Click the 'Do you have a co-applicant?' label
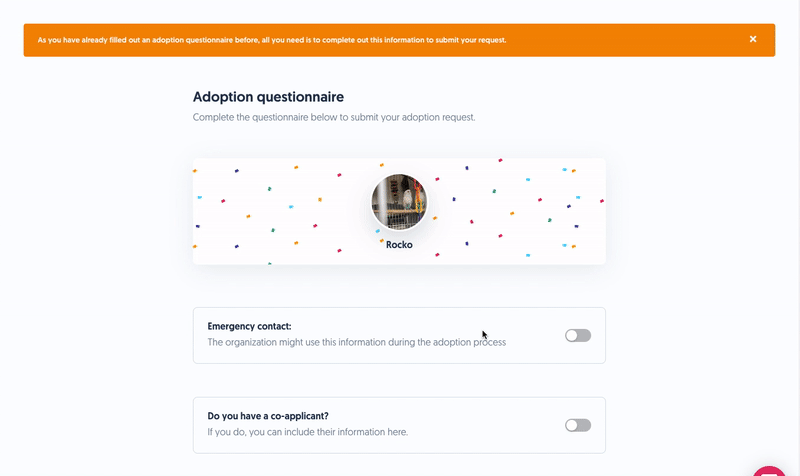This screenshot has width=800, height=476. coord(267,416)
